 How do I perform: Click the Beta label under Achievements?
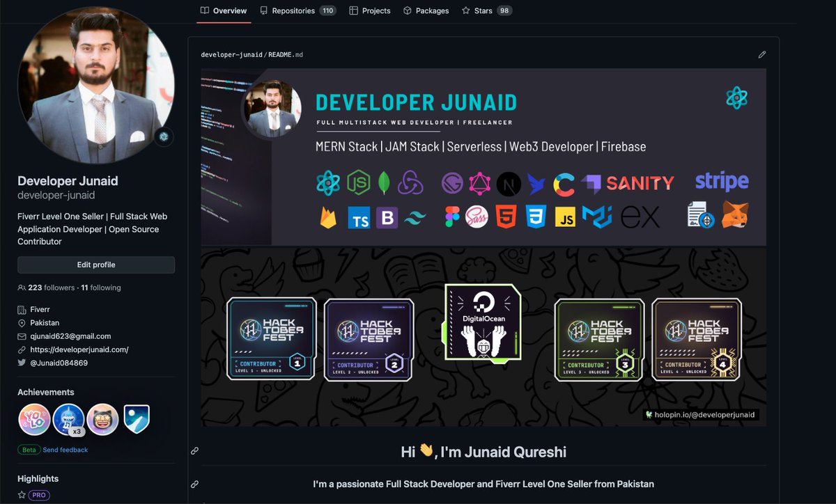click(x=29, y=450)
